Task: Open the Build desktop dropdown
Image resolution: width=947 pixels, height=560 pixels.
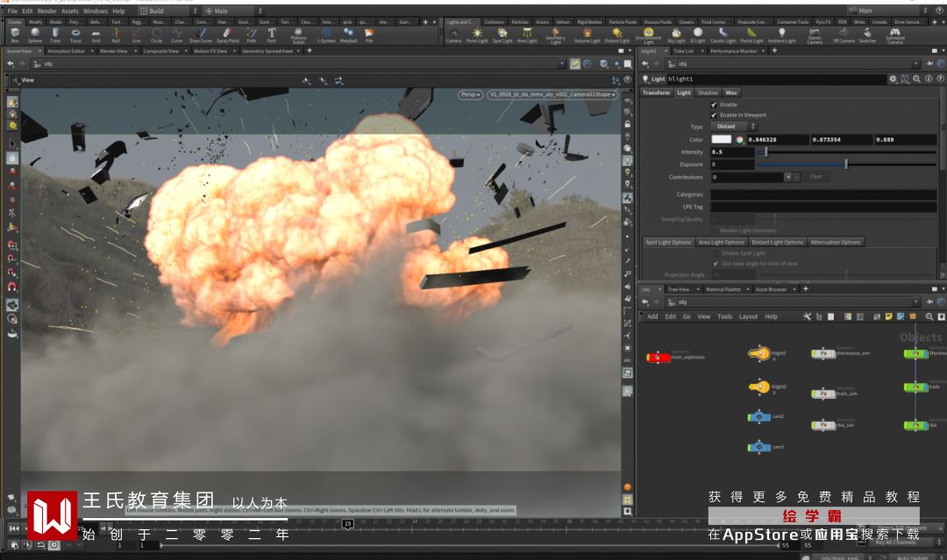Action: click(168, 11)
